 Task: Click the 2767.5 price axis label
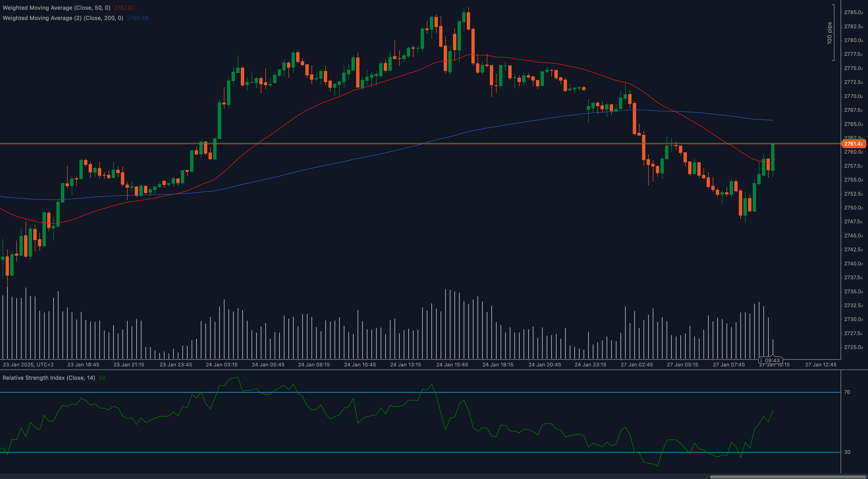click(853, 110)
